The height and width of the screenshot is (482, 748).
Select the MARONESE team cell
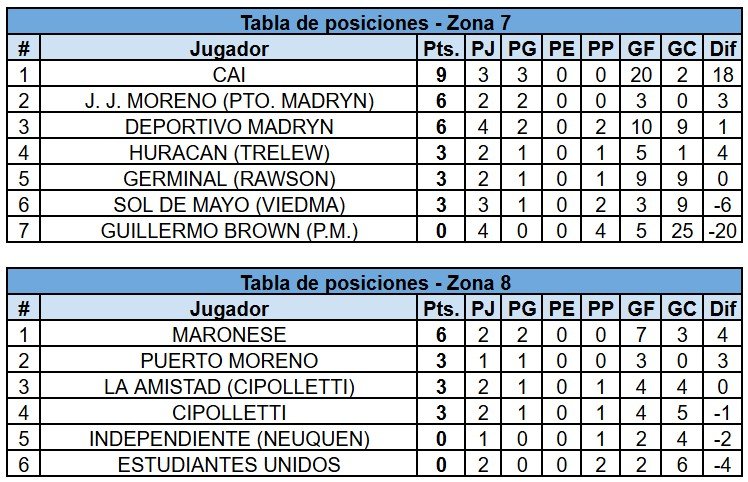tap(229, 334)
